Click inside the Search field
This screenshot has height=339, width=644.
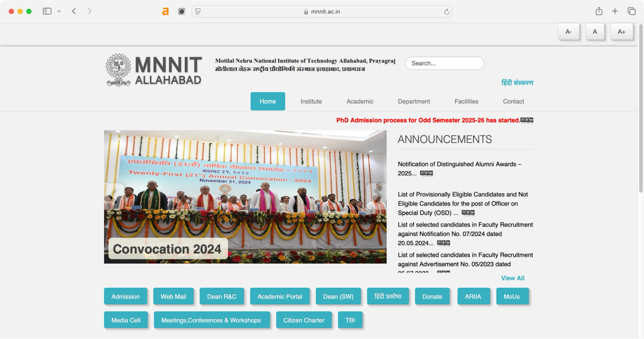click(445, 63)
